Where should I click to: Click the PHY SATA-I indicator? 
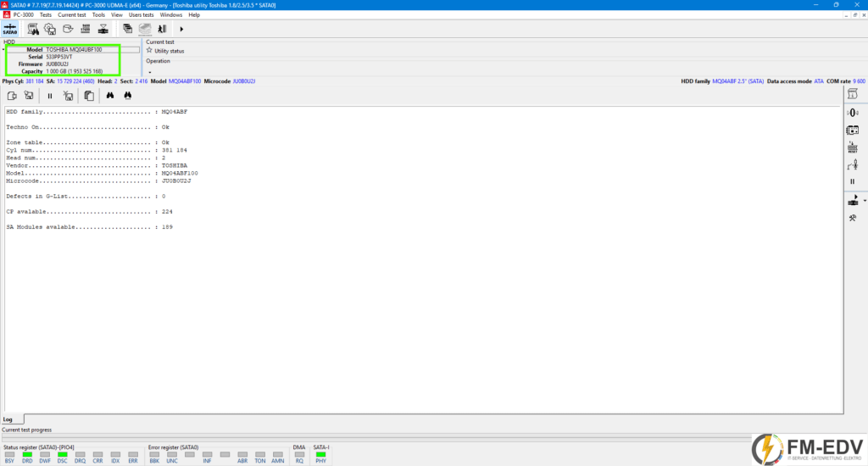tap(321, 458)
